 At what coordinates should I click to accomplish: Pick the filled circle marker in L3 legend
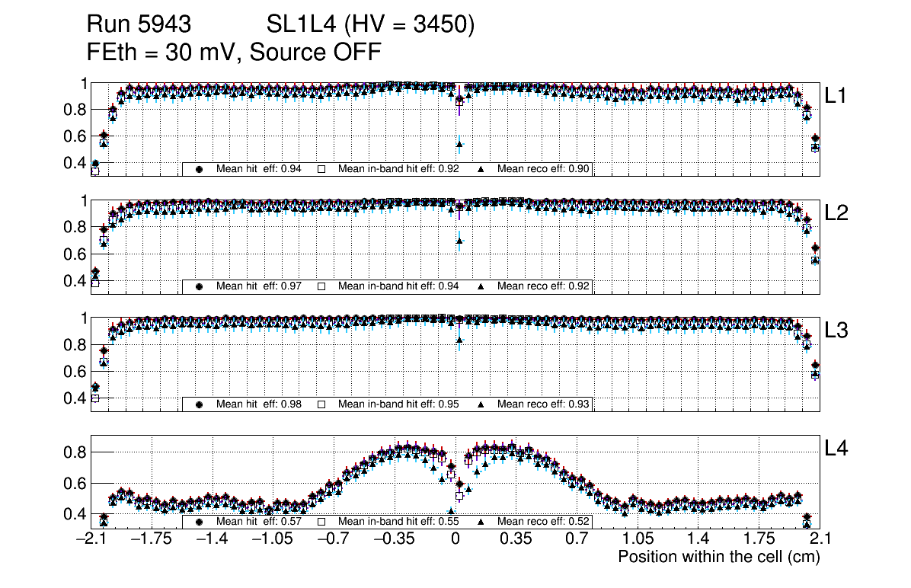[200, 404]
